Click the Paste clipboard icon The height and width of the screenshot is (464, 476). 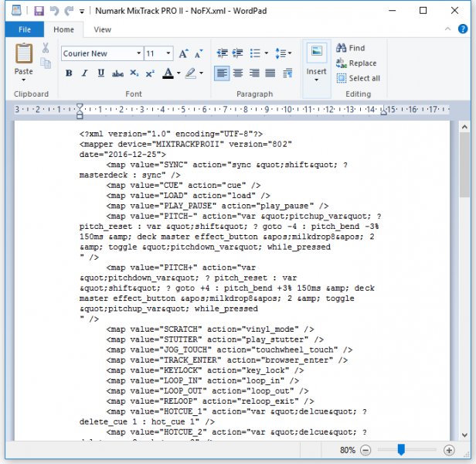(x=24, y=53)
